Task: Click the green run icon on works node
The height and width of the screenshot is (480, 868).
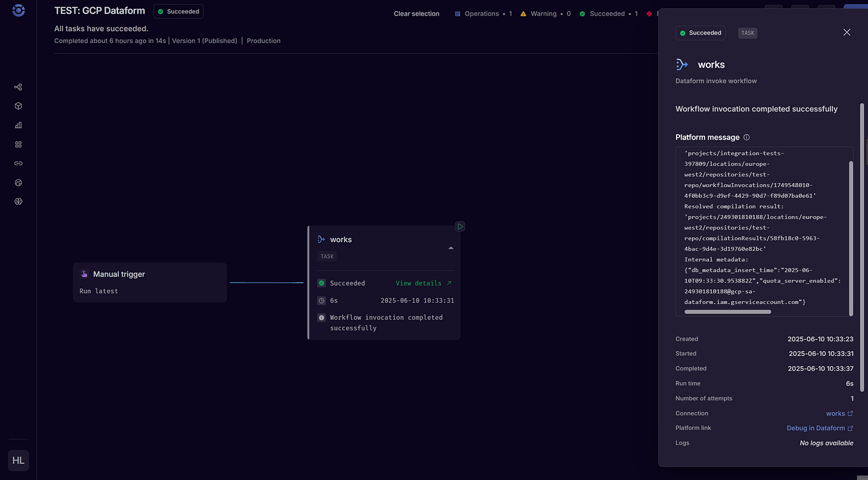Action: pos(460,227)
